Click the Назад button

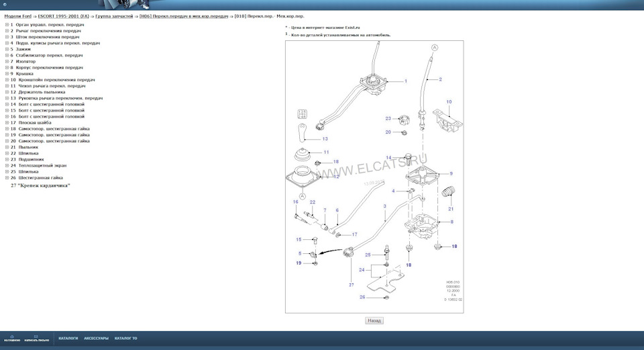point(374,320)
